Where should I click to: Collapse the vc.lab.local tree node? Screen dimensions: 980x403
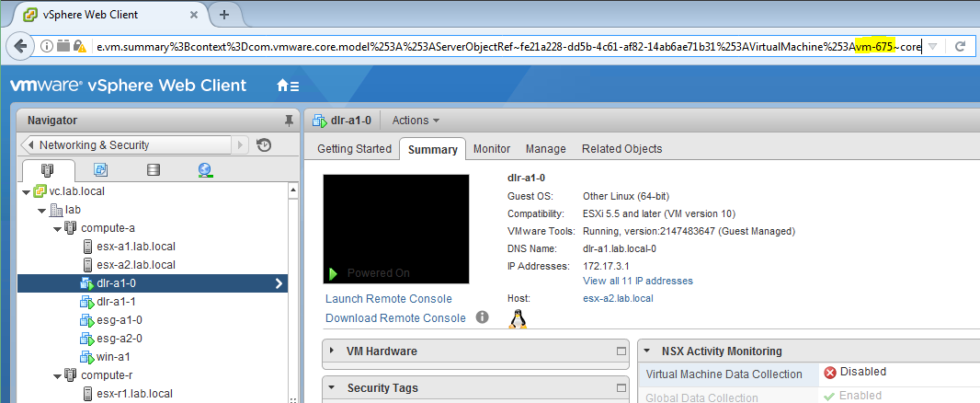coord(26,191)
